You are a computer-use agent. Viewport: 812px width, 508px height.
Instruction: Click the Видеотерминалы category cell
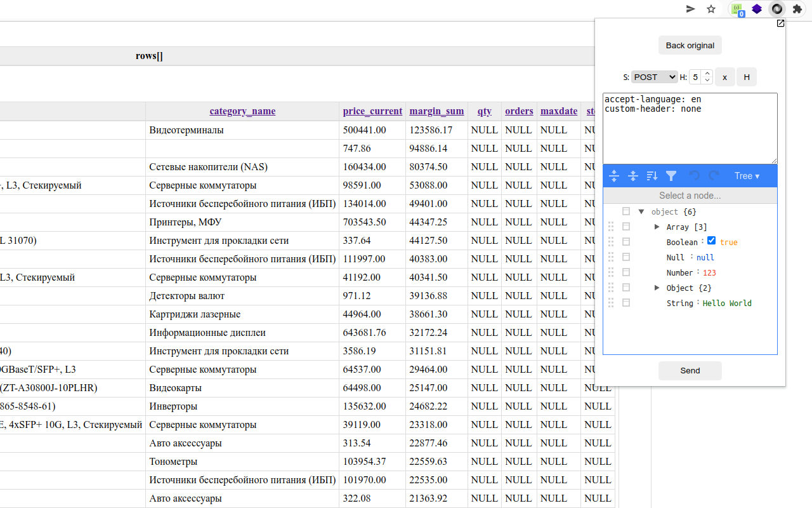(242, 130)
